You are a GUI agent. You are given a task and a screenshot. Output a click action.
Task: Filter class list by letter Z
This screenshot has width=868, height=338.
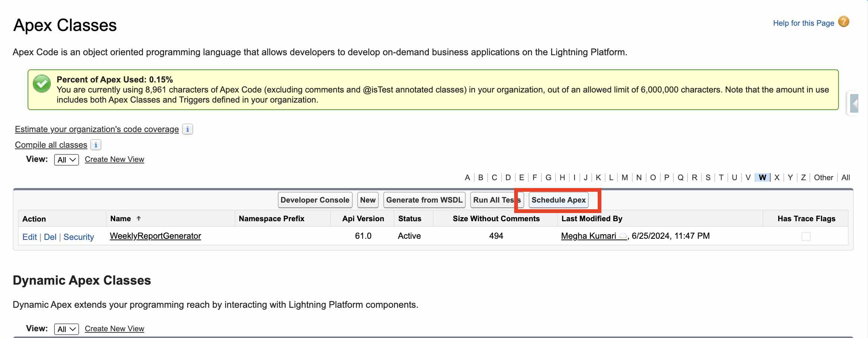803,178
